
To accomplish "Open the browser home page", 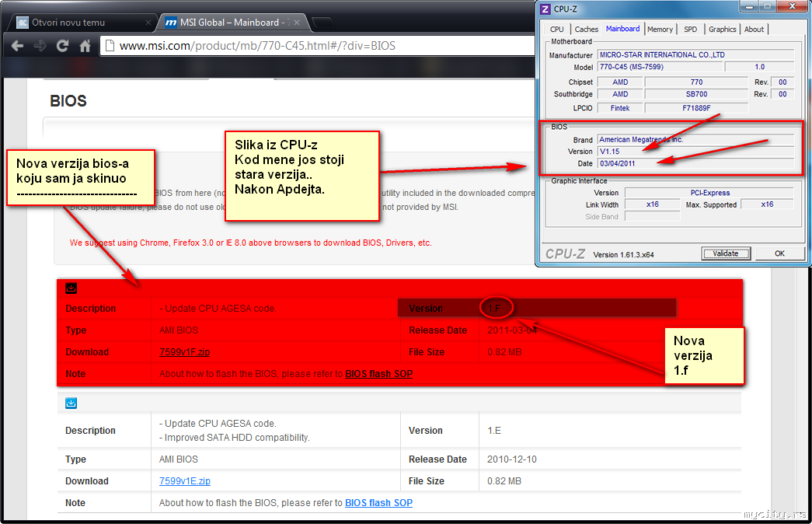I will point(85,46).
